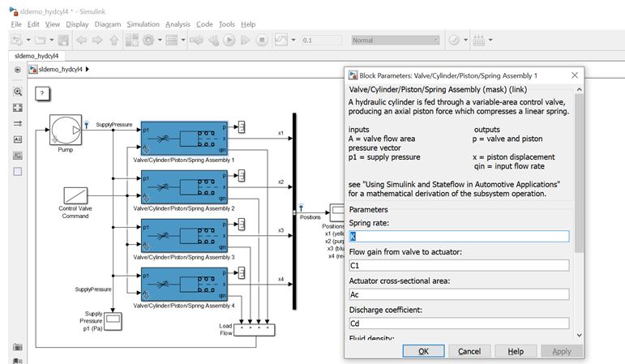This screenshot has height=364, width=625.
Task: Expand the Data Inspector dropdown arrow
Action: coord(293,40)
